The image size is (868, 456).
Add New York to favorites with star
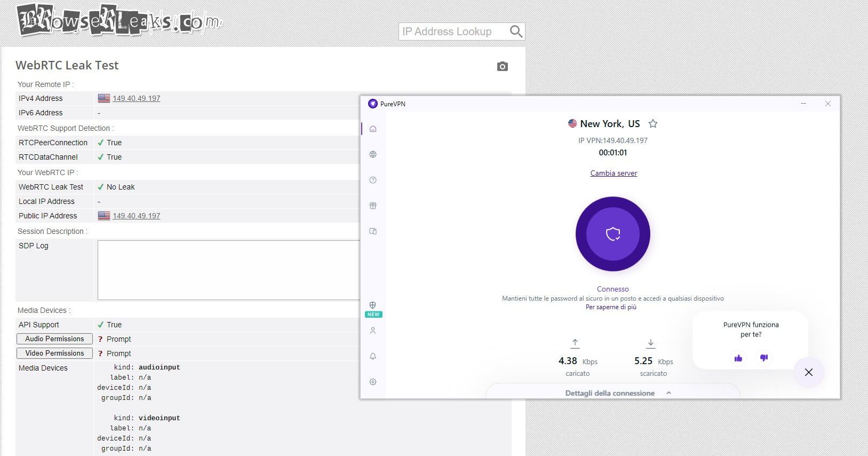pos(652,124)
